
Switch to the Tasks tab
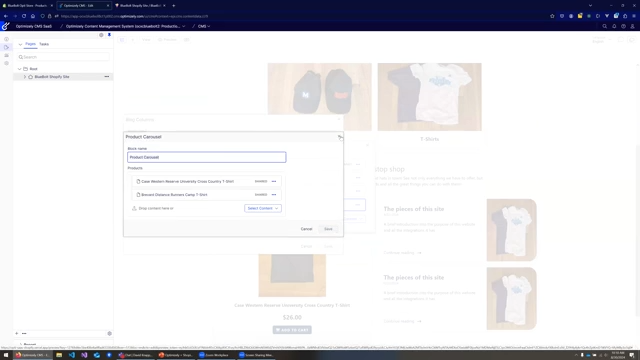point(44,44)
